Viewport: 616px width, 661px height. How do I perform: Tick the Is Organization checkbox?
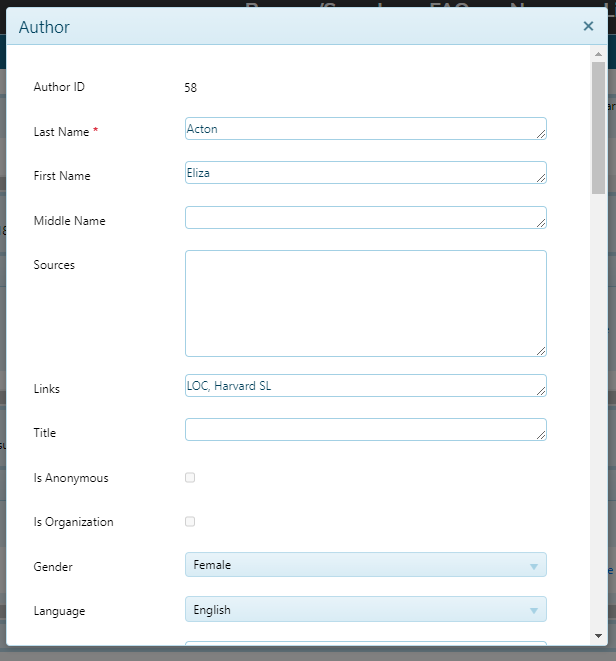point(190,522)
